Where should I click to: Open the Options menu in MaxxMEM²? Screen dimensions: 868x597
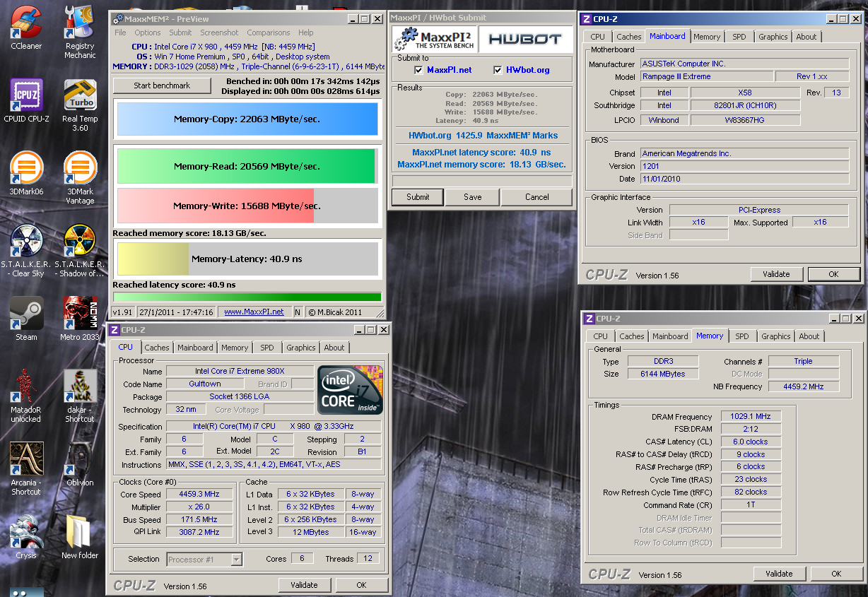tap(148, 32)
